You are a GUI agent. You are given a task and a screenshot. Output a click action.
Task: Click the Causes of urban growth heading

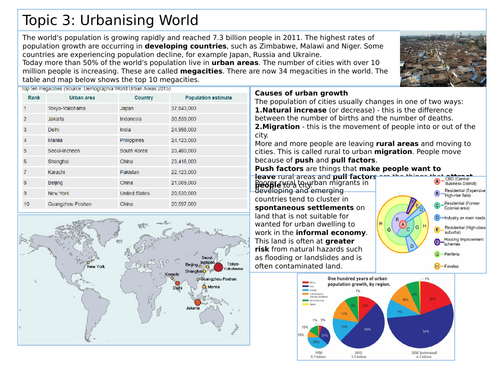pos(301,93)
